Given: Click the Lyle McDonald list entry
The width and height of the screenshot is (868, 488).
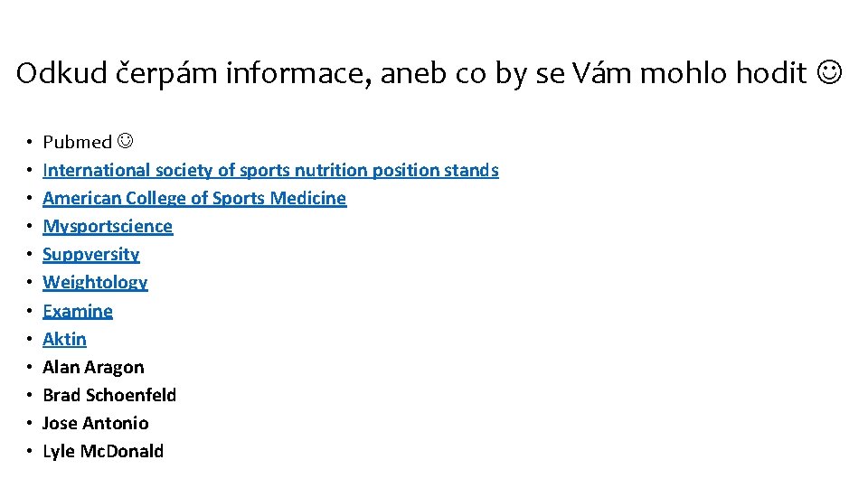Looking at the screenshot, I should [103, 451].
